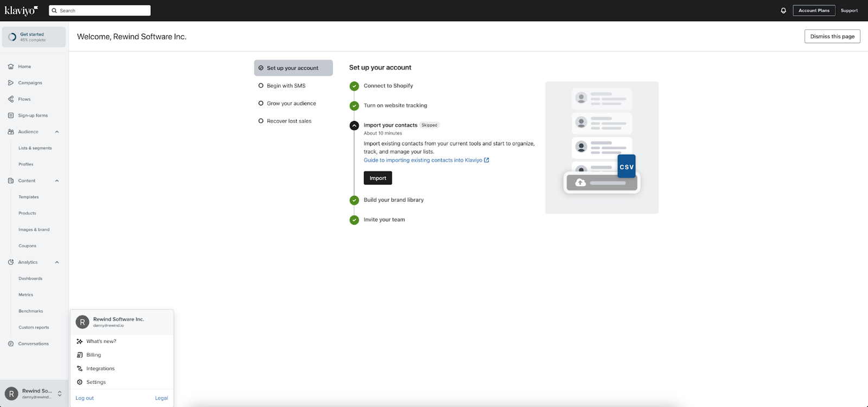Image resolution: width=868 pixels, height=407 pixels.
Task: Click the Audience people icon
Action: 11,132
